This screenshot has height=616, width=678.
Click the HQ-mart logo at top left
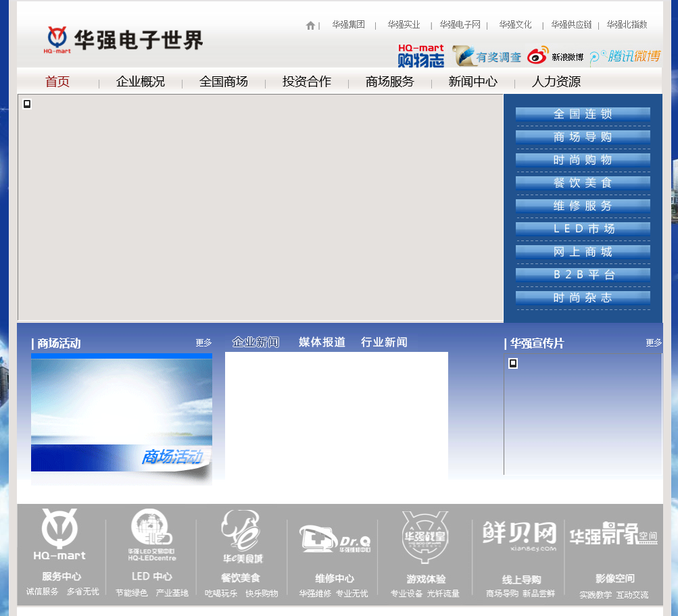pyautogui.click(x=57, y=40)
